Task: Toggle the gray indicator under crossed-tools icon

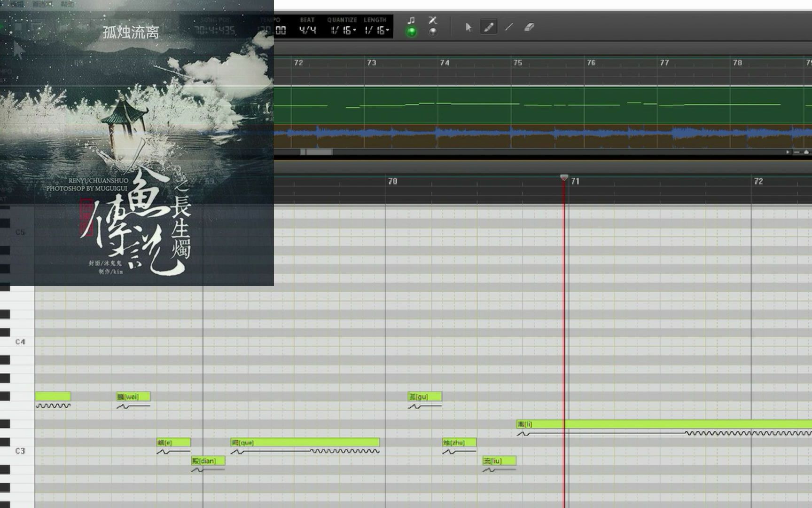Action: coord(433,32)
